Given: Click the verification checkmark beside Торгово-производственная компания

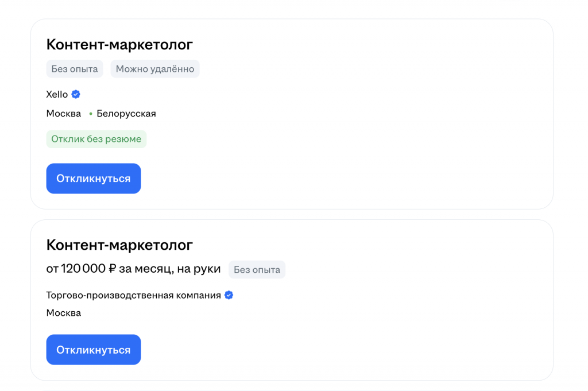Looking at the screenshot, I should [x=229, y=295].
